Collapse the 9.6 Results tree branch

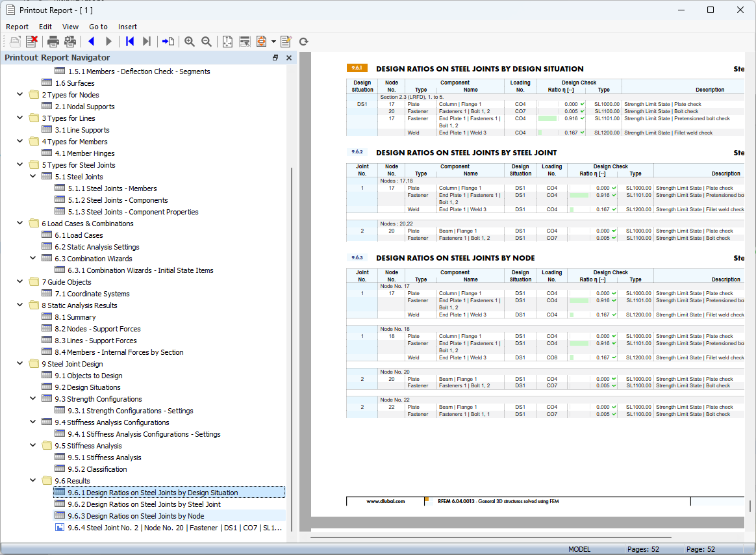32,480
